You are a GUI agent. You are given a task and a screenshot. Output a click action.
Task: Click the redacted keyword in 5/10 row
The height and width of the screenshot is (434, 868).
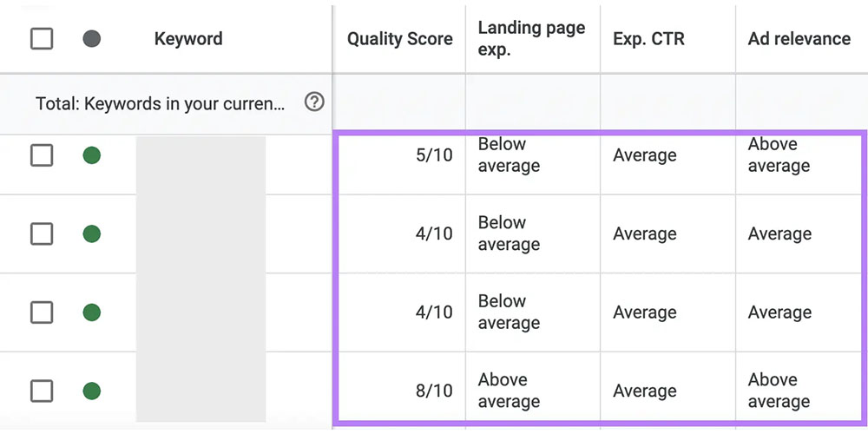(201, 164)
